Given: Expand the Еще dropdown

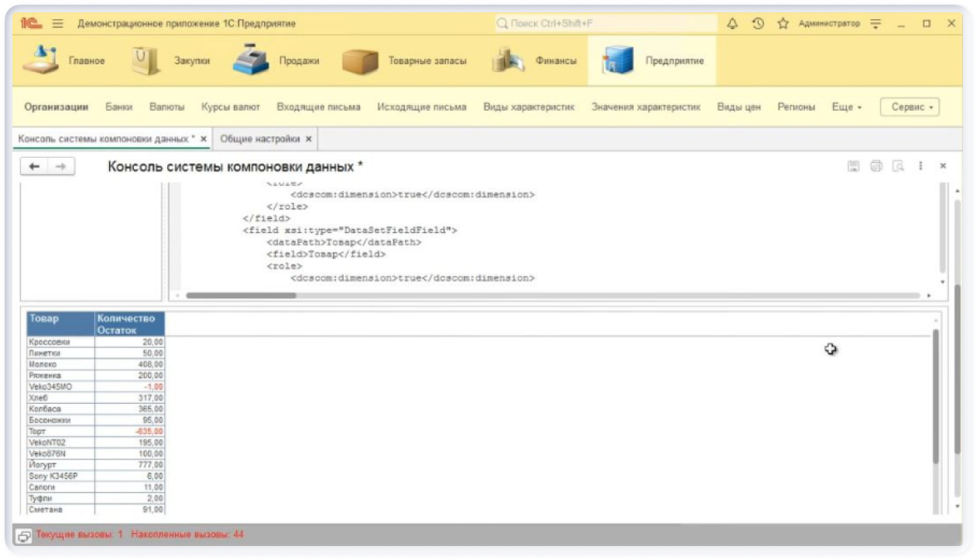Looking at the screenshot, I should click(x=846, y=108).
